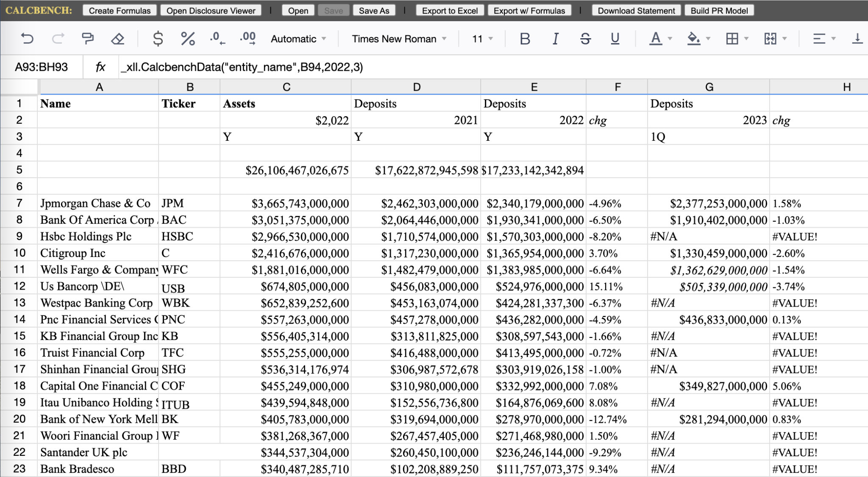The height and width of the screenshot is (477, 868).
Task: Click the Export to Excel button
Action: point(450,11)
